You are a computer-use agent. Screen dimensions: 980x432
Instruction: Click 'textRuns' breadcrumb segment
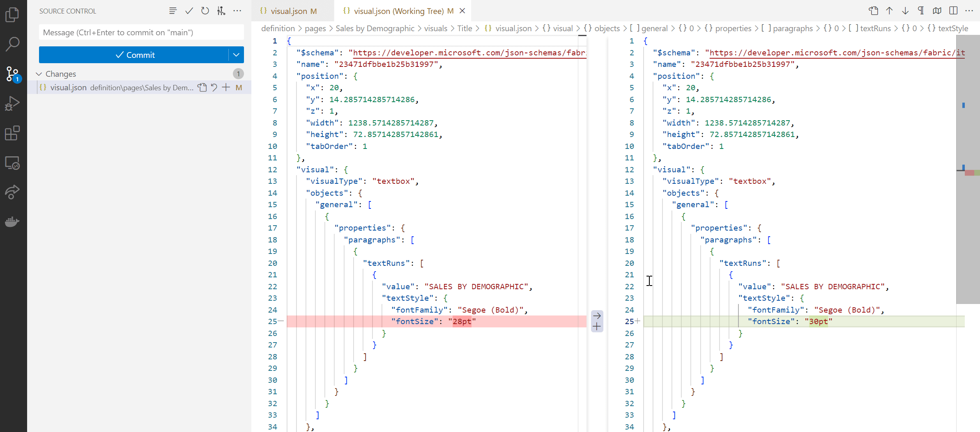tap(870, 28)
